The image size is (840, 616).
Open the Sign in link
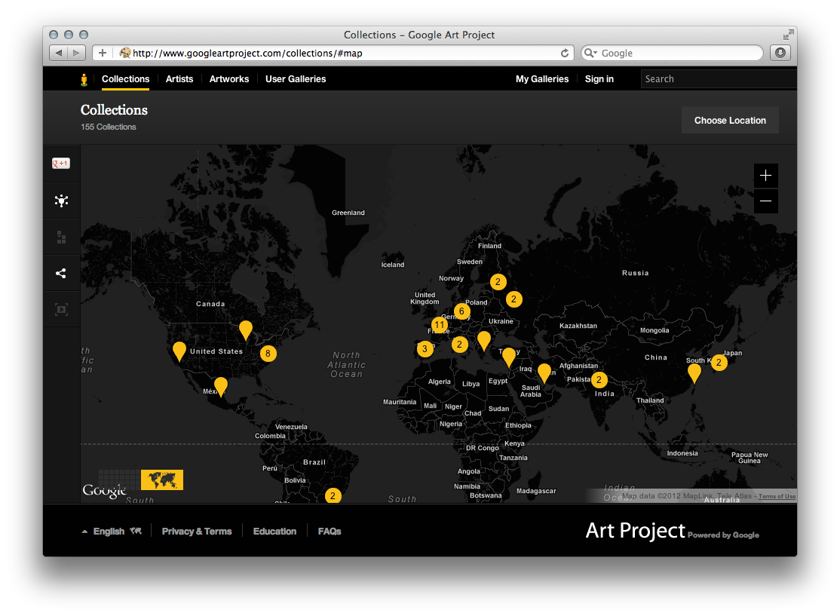[x=599, y=79]
